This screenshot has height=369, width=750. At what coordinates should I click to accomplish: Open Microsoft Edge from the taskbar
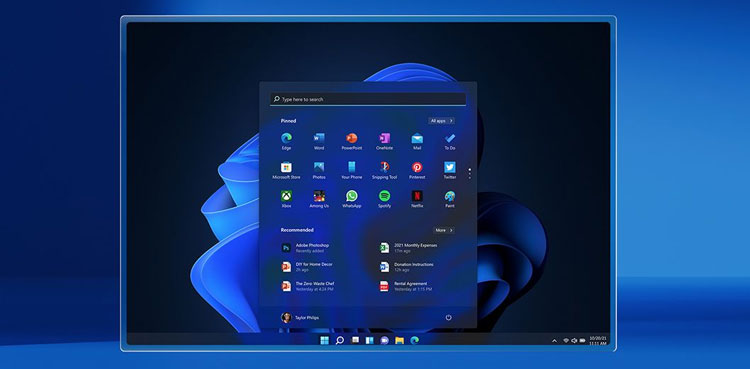coord(414,340)
